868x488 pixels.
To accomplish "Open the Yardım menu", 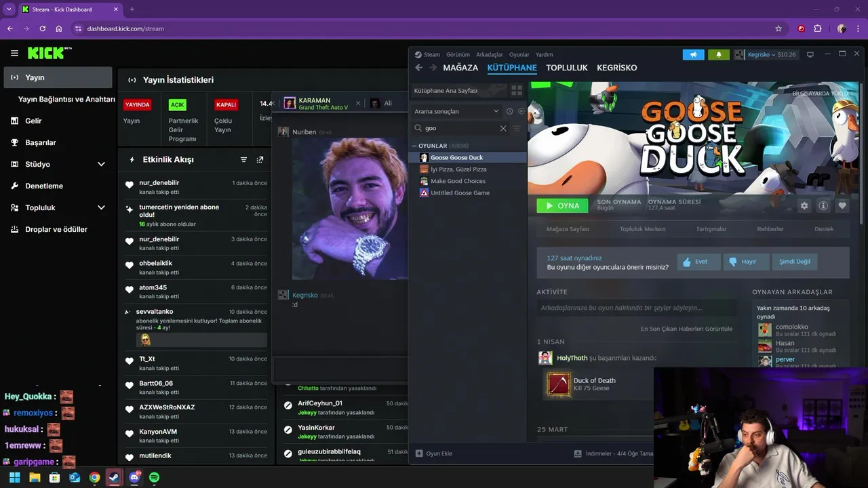I will pos(545,54).
